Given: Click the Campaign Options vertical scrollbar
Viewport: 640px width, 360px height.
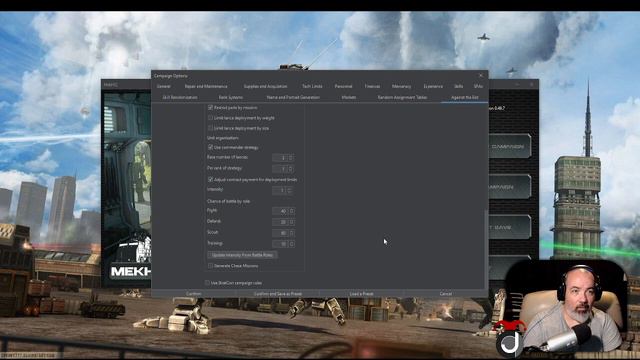Looking at the screenshot, I should [486, 248].
